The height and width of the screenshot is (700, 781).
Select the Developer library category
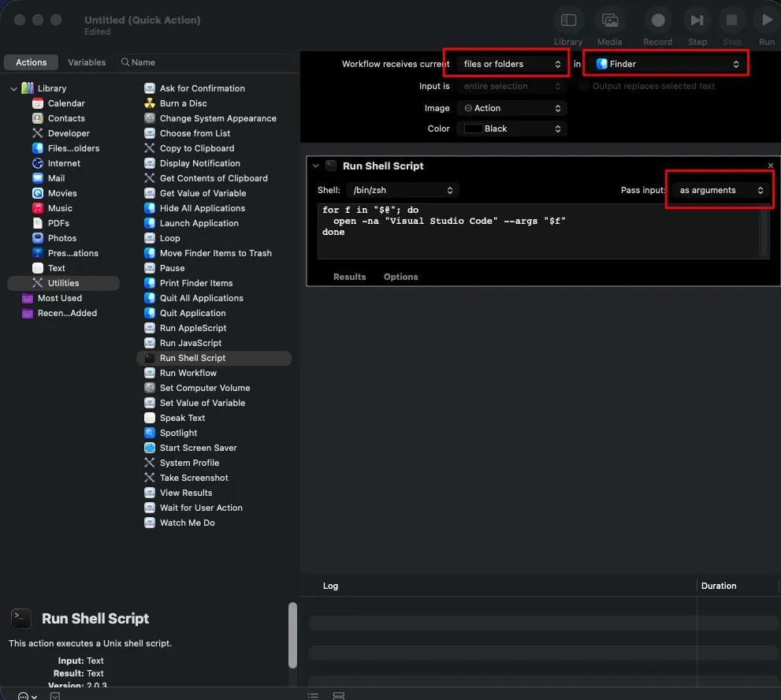(69, 133)
